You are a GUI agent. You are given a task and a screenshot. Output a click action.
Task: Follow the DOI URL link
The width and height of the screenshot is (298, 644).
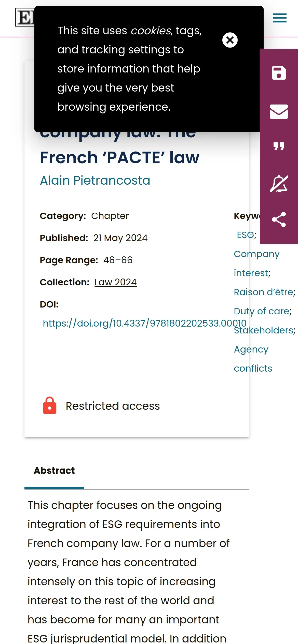(x=144, y=323)
